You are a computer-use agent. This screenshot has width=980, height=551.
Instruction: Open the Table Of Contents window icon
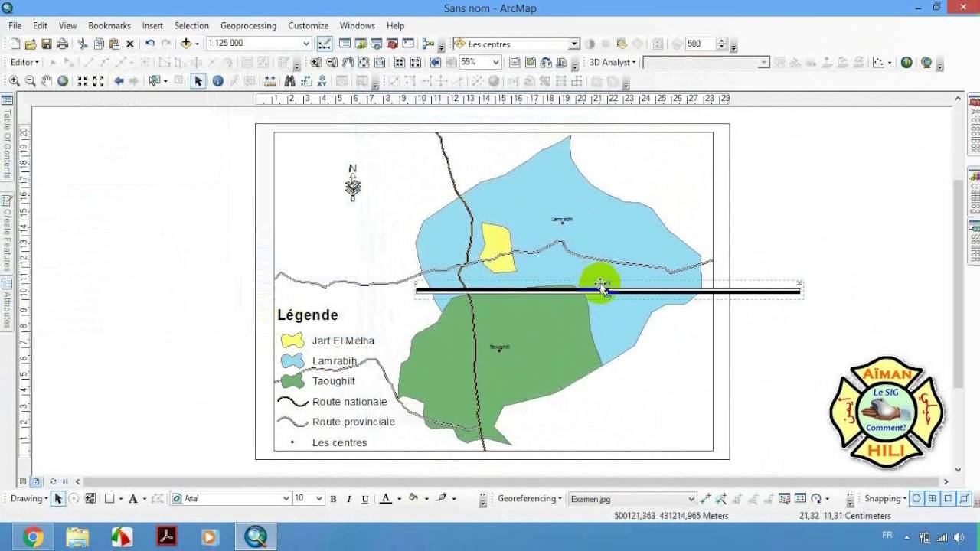click(x=345, y=44)
